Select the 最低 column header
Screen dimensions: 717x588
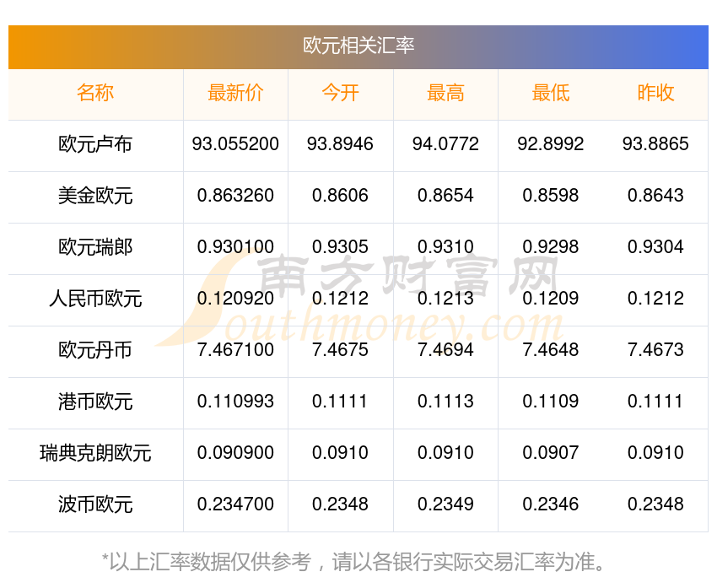(x=550, y=94)
